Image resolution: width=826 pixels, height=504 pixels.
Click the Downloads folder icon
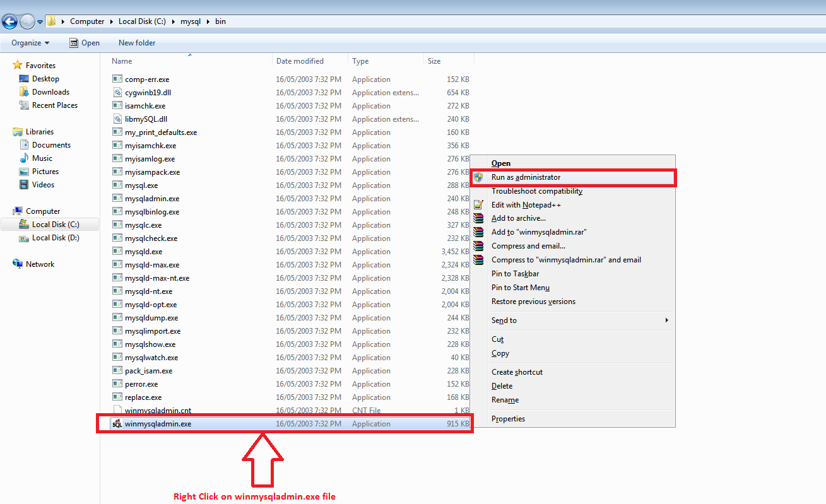tap(24, 92)
